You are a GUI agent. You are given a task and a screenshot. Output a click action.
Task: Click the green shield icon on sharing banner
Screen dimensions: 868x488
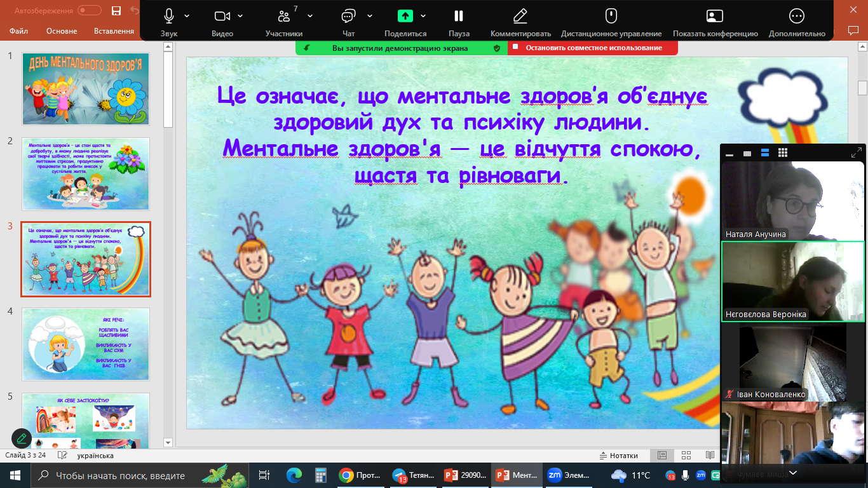point(497,48)
